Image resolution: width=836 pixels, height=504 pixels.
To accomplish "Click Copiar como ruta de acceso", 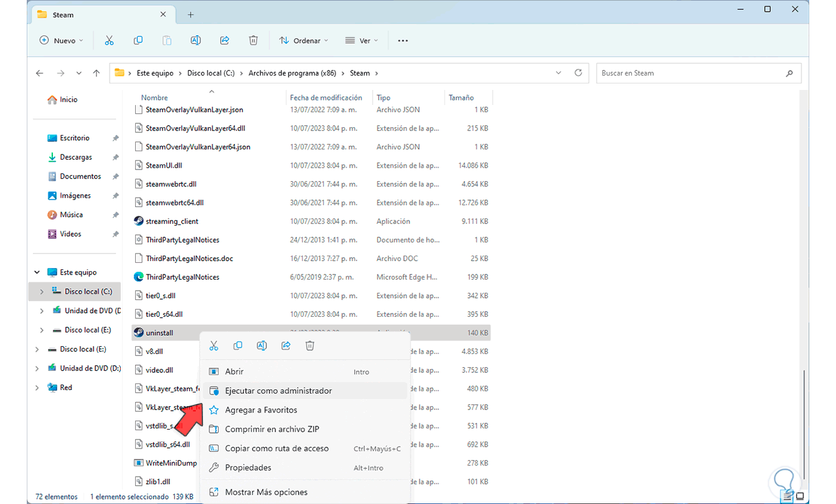I will [x=305, y=449].
